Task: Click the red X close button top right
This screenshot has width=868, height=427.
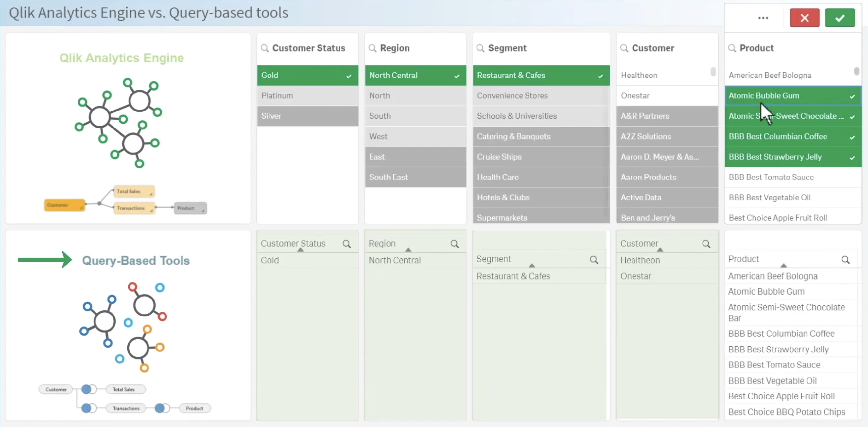Action: [x=804, y=18]
